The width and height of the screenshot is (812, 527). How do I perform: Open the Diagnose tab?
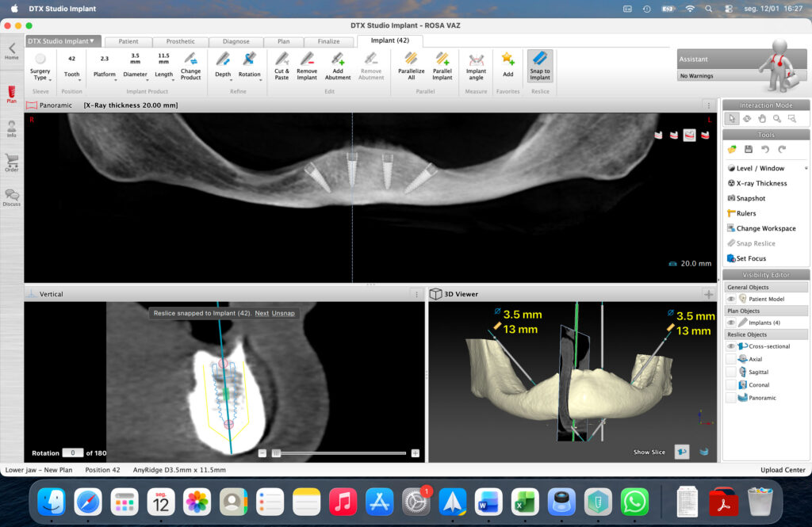pyautogui.click(x=236, y=41)
